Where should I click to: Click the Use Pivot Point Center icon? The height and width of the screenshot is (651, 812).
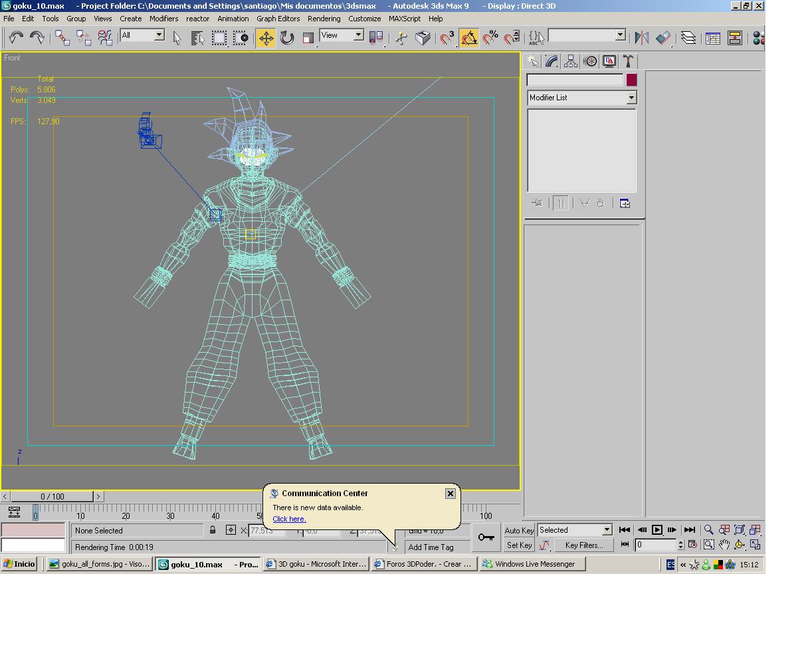point(376,38)
